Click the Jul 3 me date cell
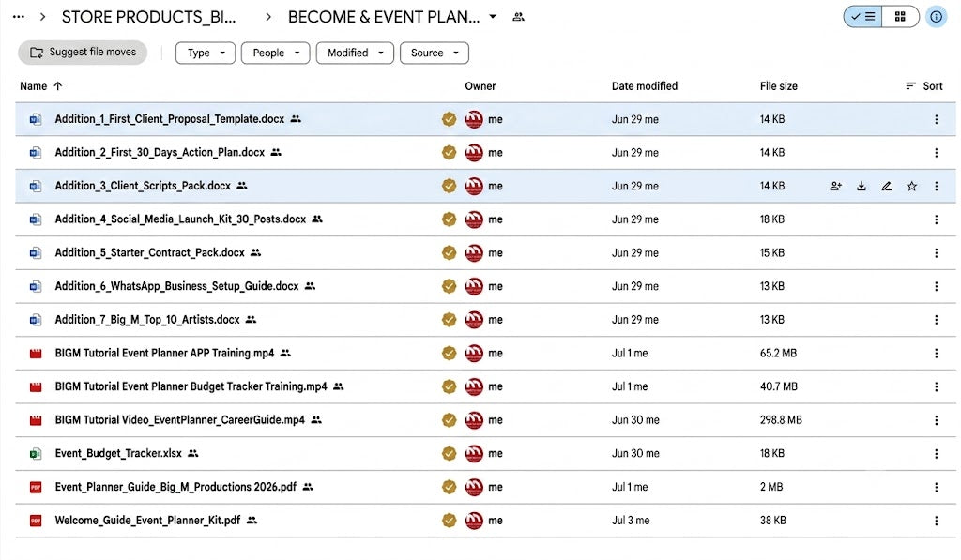Viewport: 961px width, 560px height. click(630, 521)
